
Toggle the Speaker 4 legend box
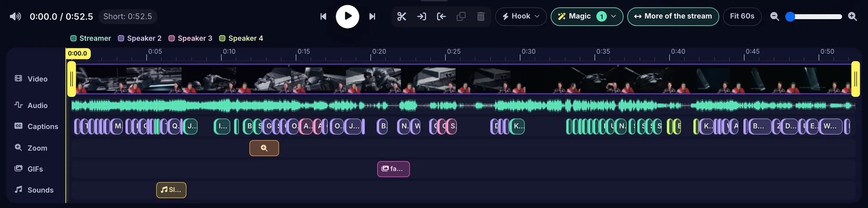(222, 38)
